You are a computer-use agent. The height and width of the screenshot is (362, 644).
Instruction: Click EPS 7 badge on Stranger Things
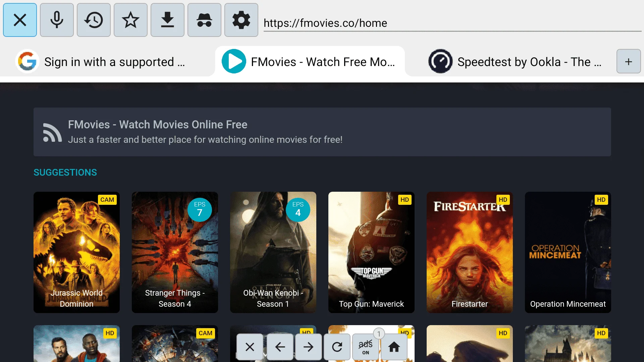click(200, 209)
